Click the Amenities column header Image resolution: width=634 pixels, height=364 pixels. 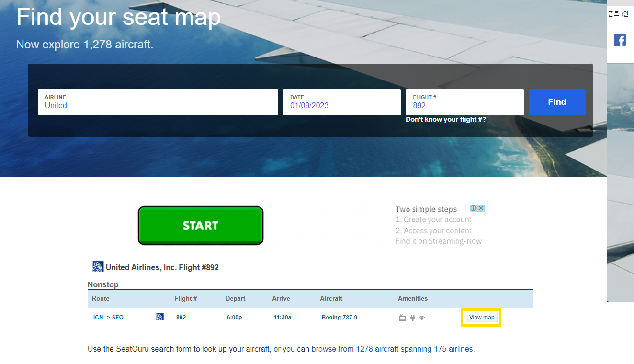[x=413, y=298]
